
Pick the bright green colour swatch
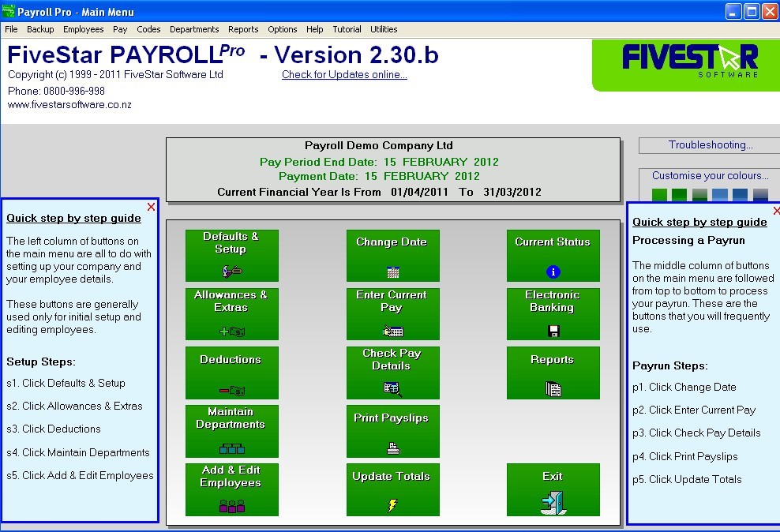[x=659, y=195]
